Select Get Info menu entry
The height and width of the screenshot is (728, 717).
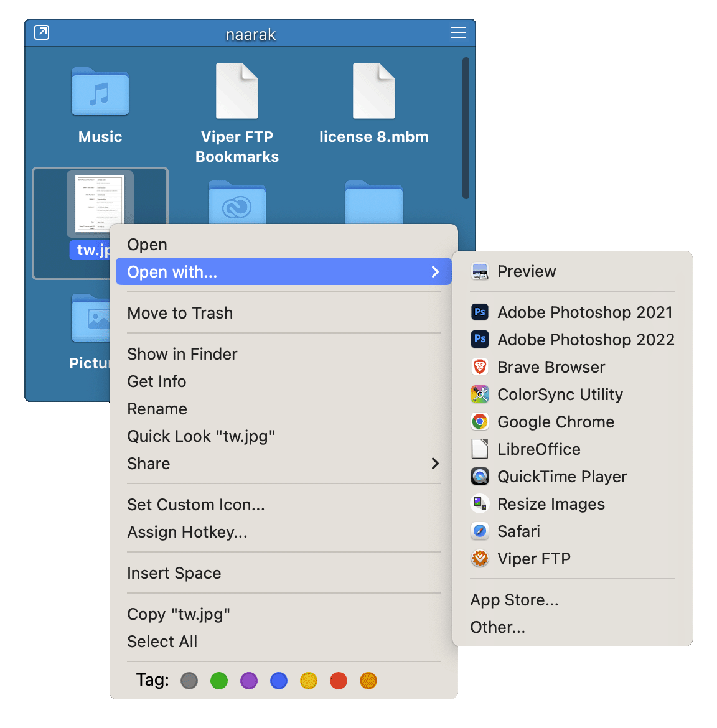coord(284,381)
